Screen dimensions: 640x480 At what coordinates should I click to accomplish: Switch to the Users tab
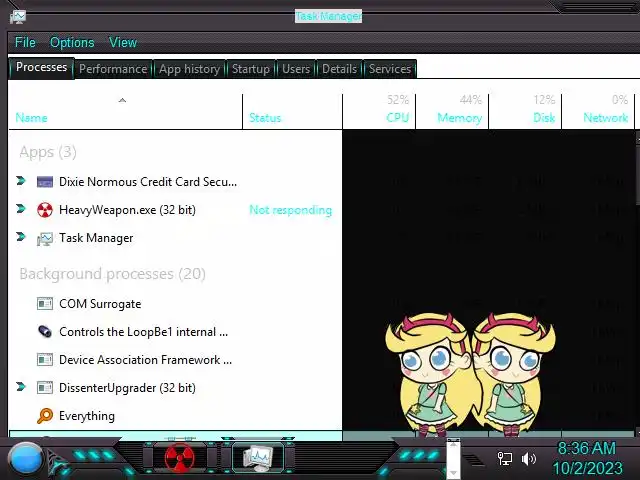coord(296,69)
